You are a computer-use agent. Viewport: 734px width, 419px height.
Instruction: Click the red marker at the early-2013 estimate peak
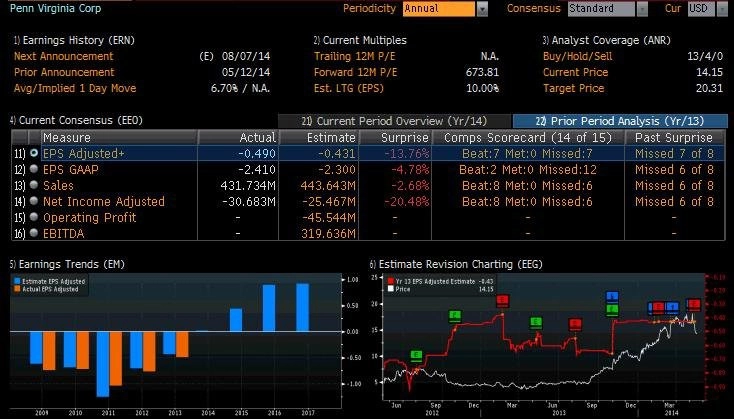tap(502, 301)
